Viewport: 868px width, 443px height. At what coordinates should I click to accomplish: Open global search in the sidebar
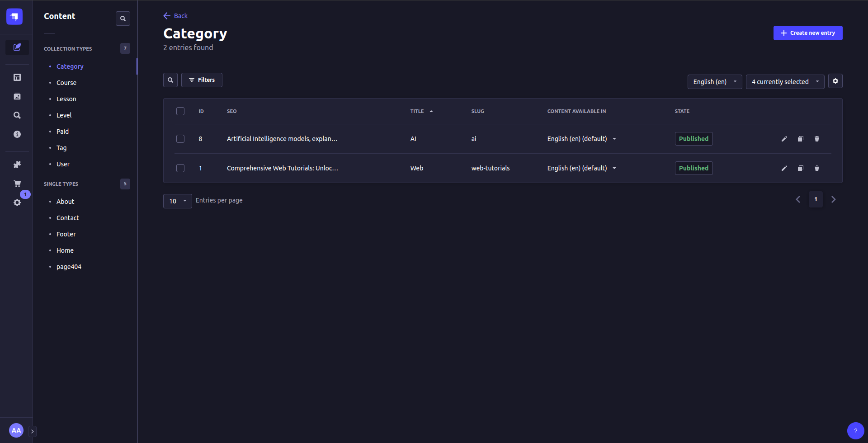pos(17,115)
